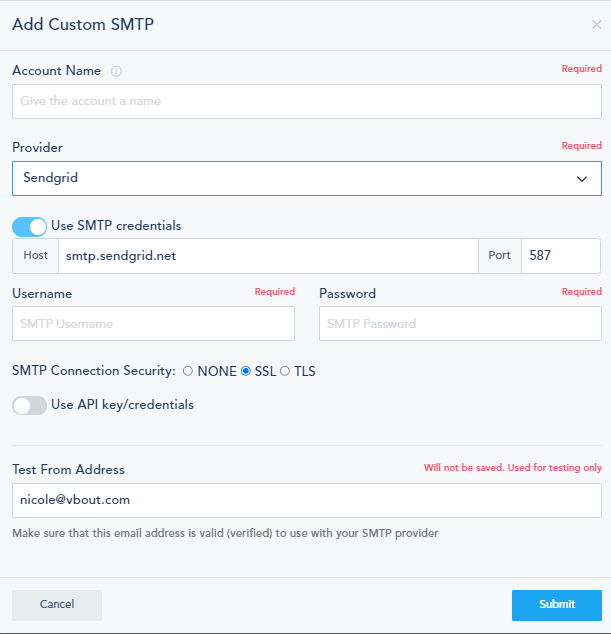The image size is (611, 634).
Task: Toggle the Use SMTP credentials switch
Action: coord(30,226)
